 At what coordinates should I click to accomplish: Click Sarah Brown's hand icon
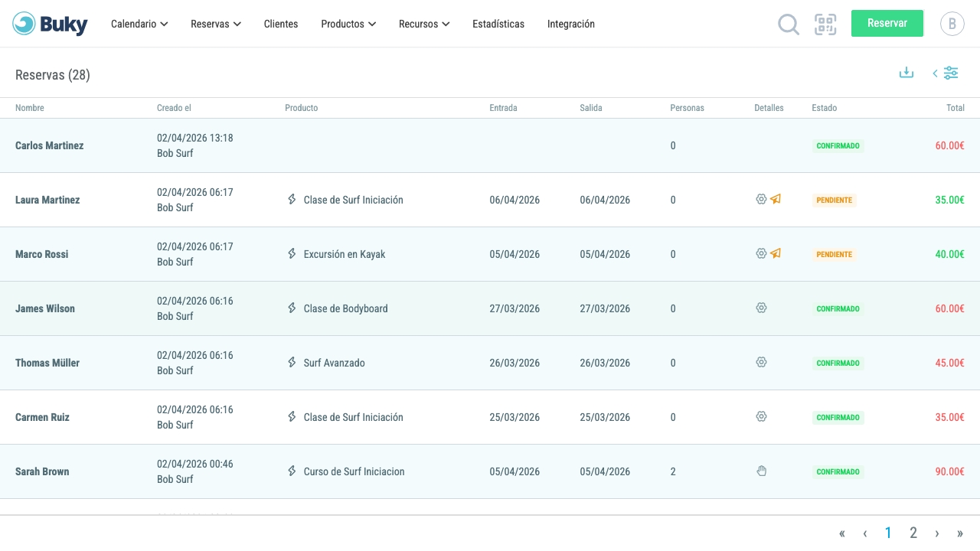coord(761,471)
